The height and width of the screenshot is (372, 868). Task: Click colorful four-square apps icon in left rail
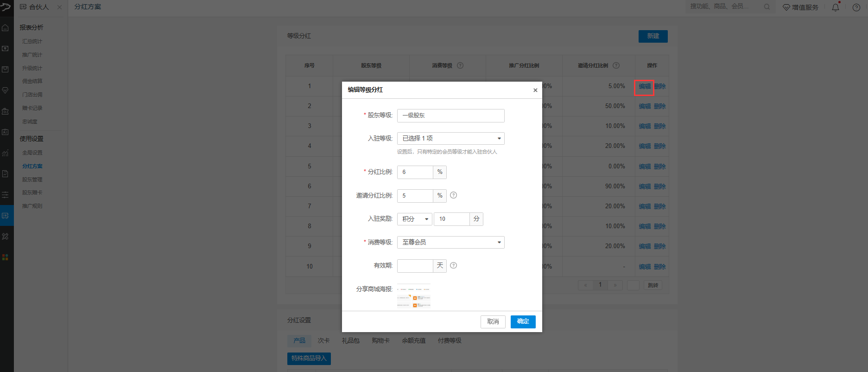(x=5, y=257)
